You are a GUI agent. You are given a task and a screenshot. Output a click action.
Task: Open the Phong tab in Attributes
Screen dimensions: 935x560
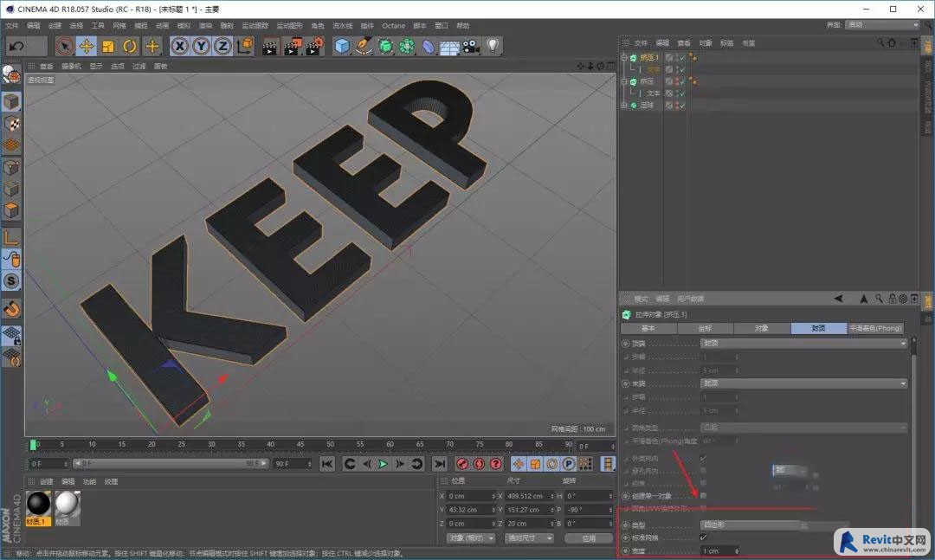[x=875, y=328]
